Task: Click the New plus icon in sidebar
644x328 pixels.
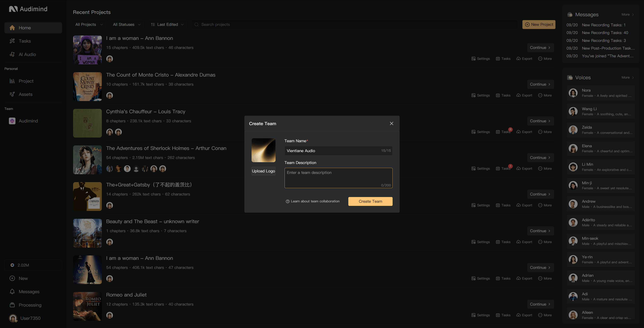Action: [x=12, y=278]
